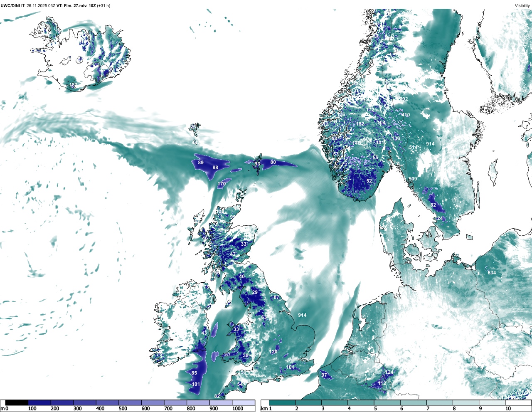Click the '57' value over southwest Wales
Screen dimensions: 532x412
pos(227,355)
